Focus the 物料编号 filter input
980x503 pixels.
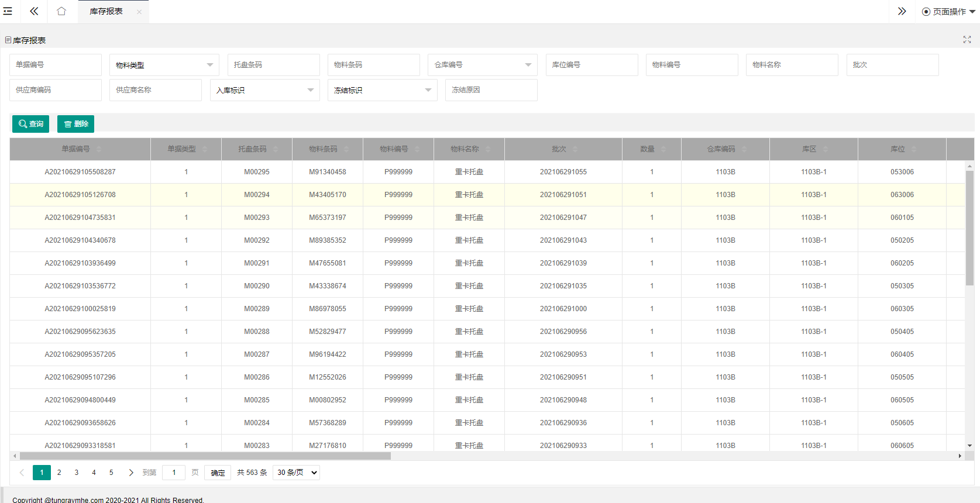692,65
